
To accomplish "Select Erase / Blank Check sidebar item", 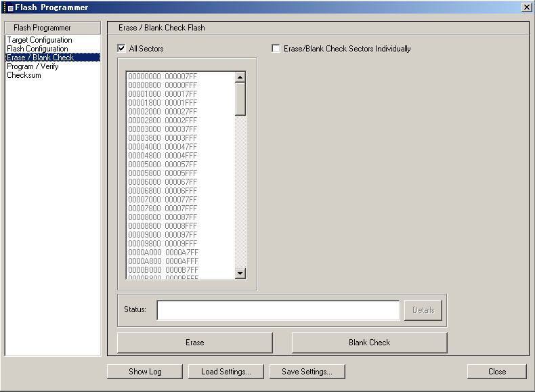I will 40,58.
